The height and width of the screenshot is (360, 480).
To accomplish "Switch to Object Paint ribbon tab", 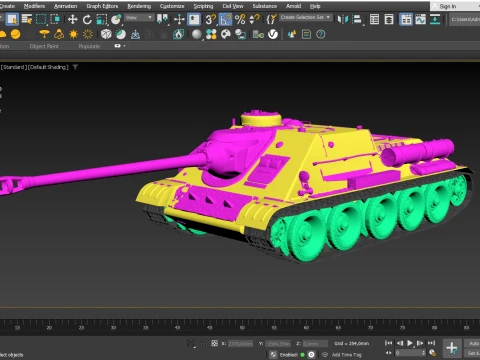I will point(44,46).
